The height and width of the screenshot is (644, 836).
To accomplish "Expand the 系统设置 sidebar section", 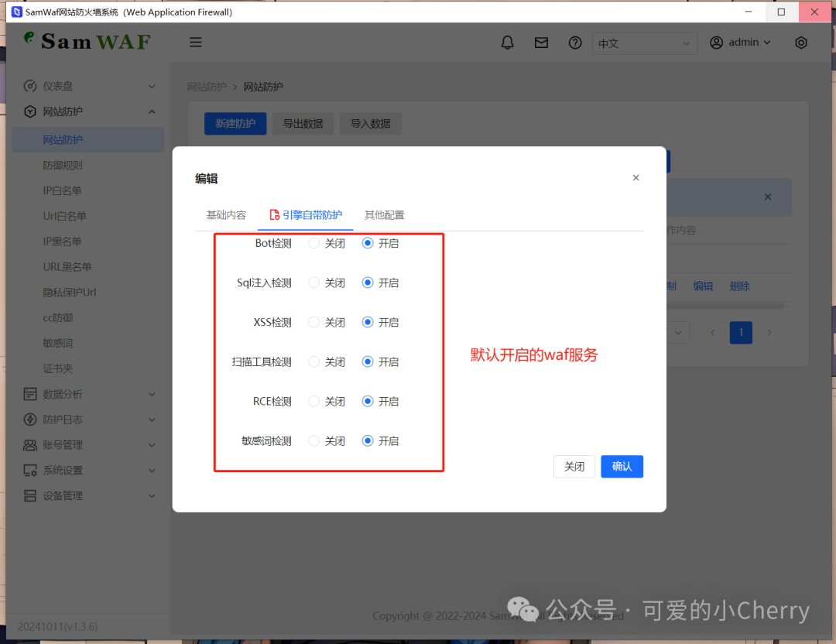I will point(152,471).
